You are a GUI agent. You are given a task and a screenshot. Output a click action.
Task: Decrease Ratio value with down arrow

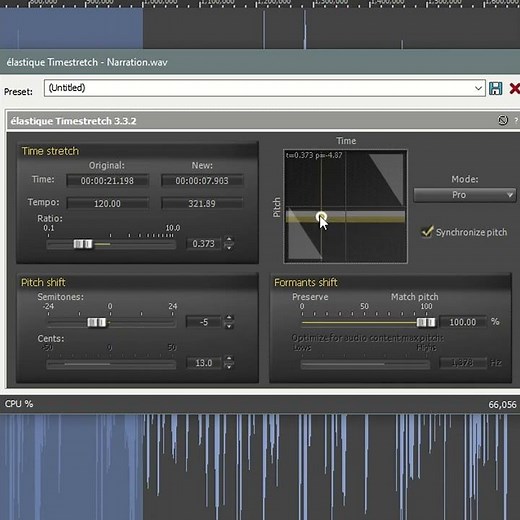tap(229, 248)
